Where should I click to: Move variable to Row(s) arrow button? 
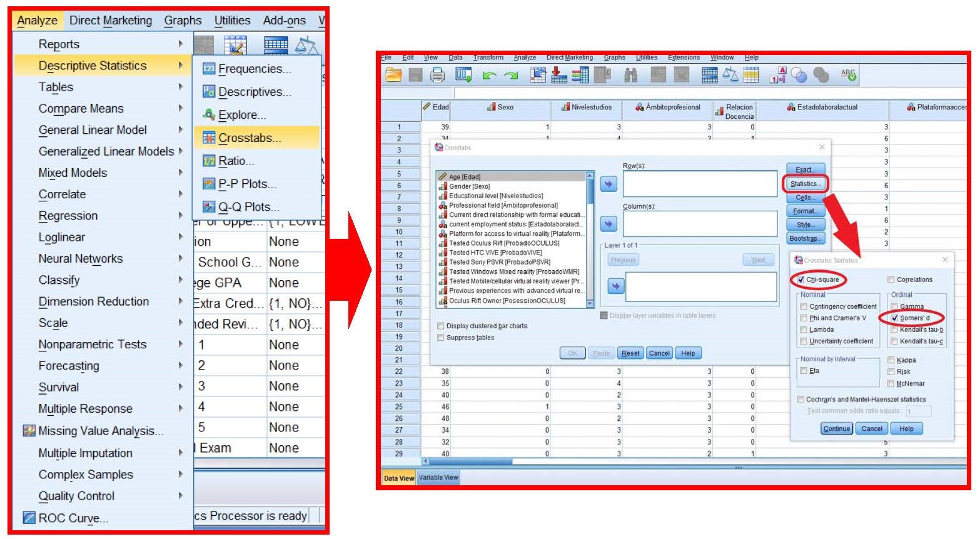[609, 184]
